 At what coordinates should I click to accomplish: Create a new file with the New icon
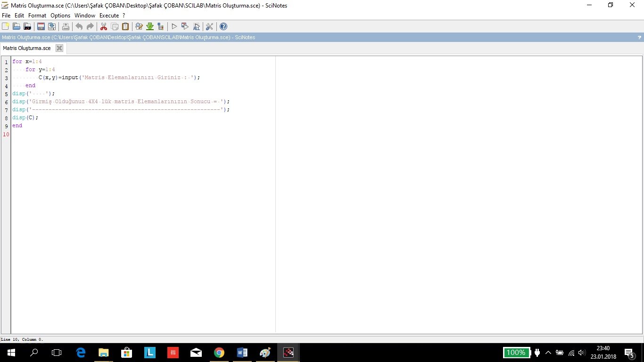tap(5, 26)
